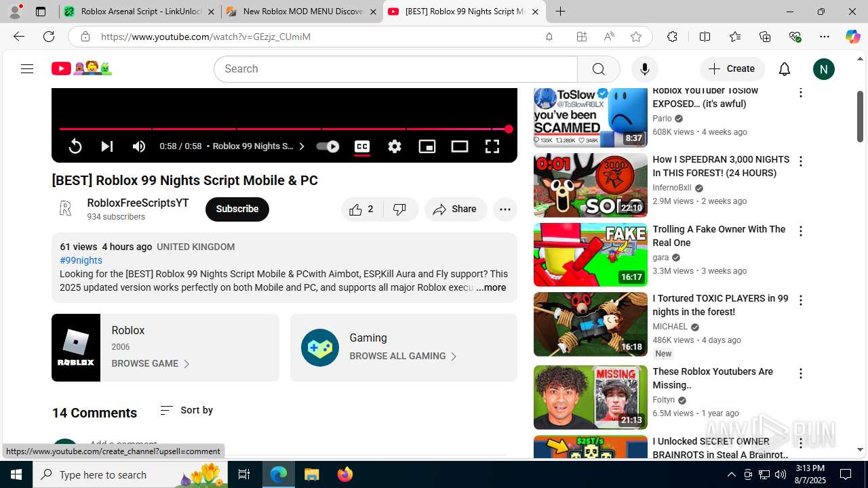Open File Explorer from taskbar
Image resolution: width=868 pixels, height=488 pixels.
pyautogui.click(x=311, y=474)
